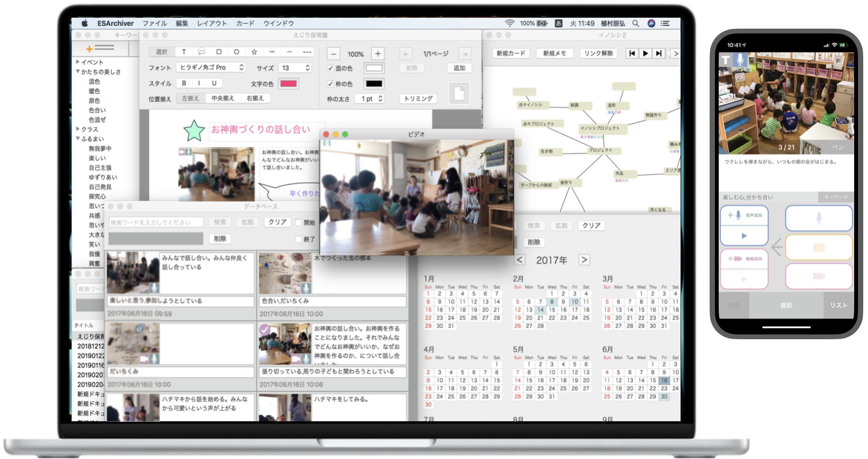868x459 pixels.
Task: Go to next year in calendar
Action: pos(584,260)
